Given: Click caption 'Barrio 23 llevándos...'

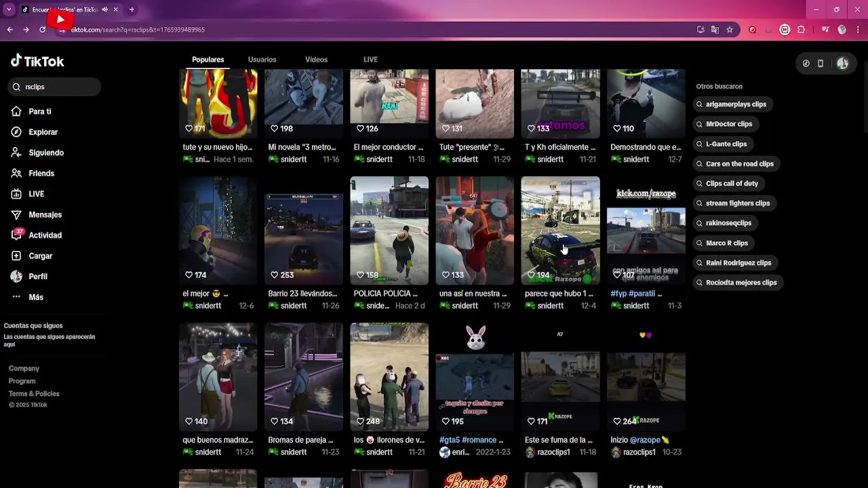Looking at the screenshot, I should (x=302, y=293).
